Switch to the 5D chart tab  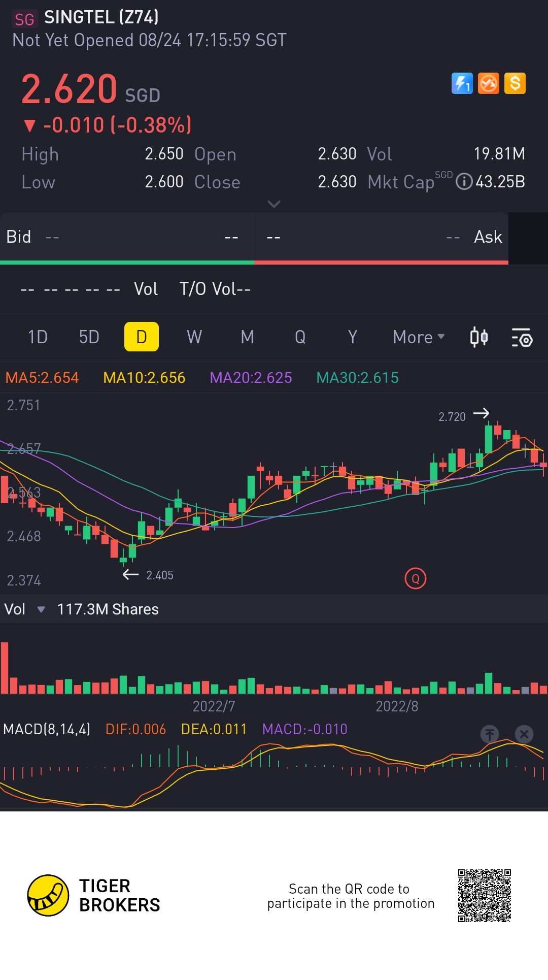(x=89, y=337)
